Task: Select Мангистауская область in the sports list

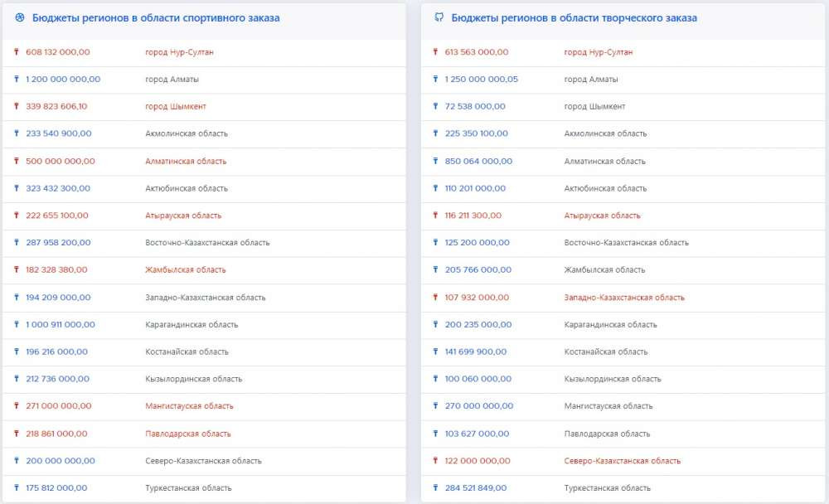Action: pyautogui.click(x=189, y=406)
